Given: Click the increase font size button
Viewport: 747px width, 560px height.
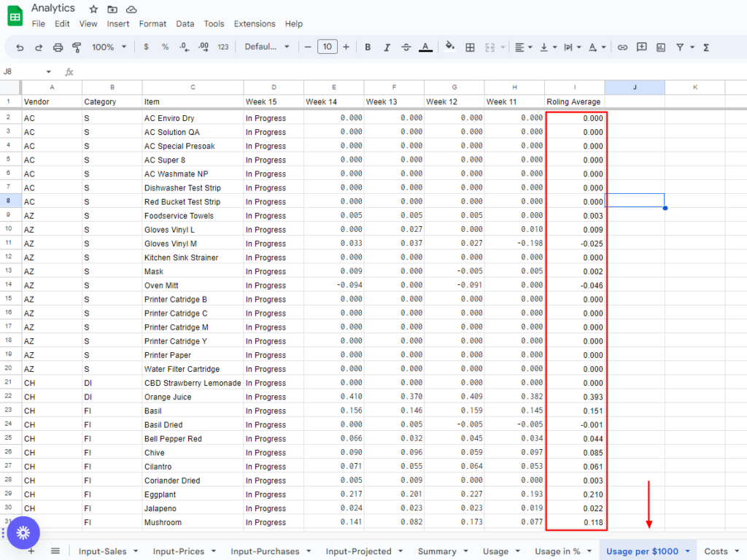Looking at the screenshot, I should pos(346,47).
